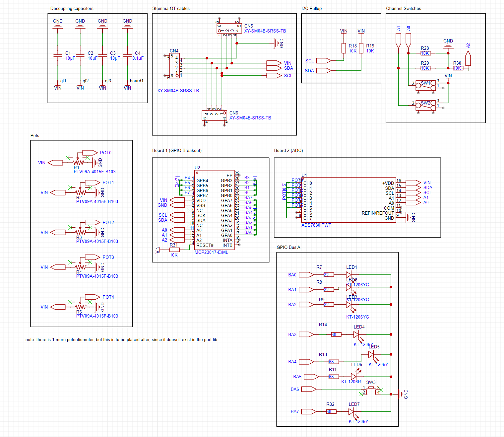This screenshot has height=437, width=504.
Task: Click the LED1 diode symbol
Action: pyautogui.click(x=349, y=275)
